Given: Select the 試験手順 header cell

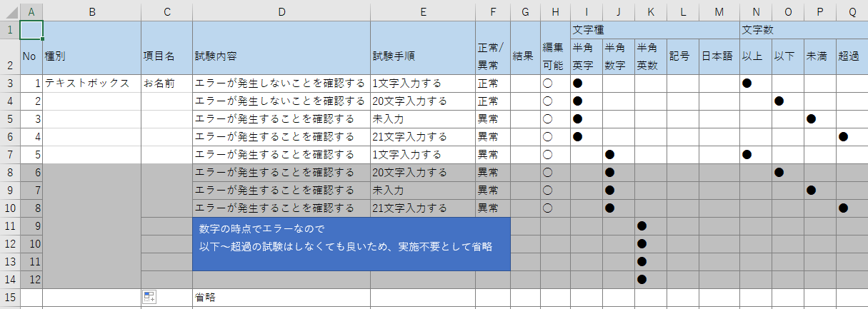Looking at the screenshot, I should [423, 56].
